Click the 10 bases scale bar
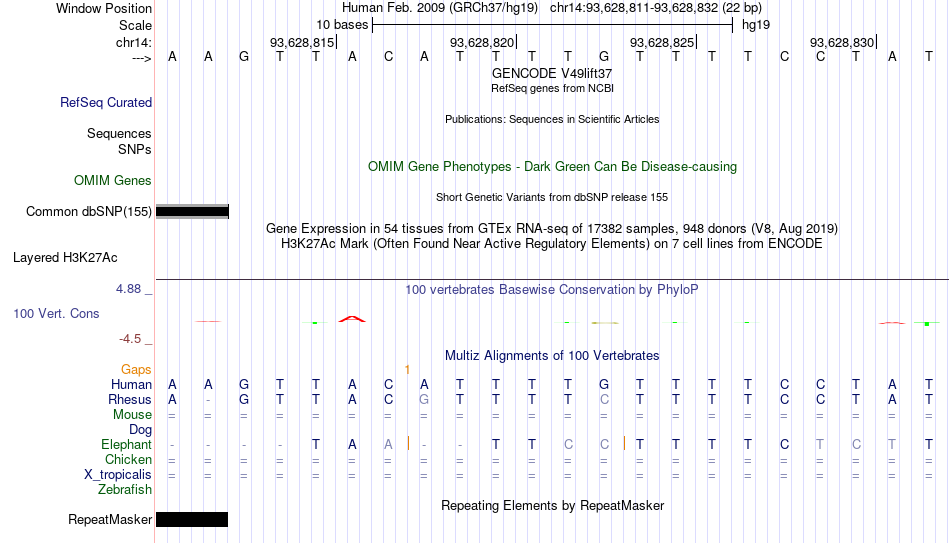This screenshot has width=950, height=543. coord(553,25)
